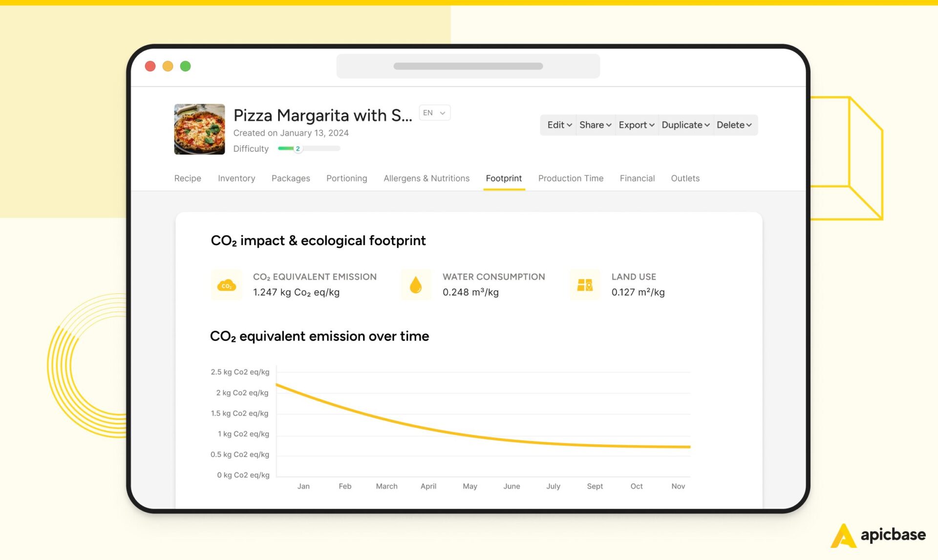Viewport: 938px width, 560px height.
Task: Click the water consumption drop icon
Action: click(416, 284)
